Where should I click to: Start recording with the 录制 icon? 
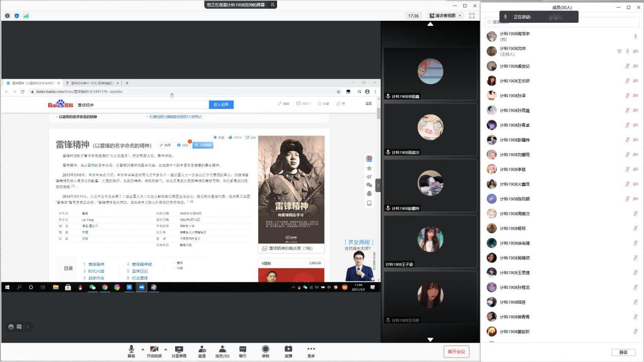[x=265, y=349]
